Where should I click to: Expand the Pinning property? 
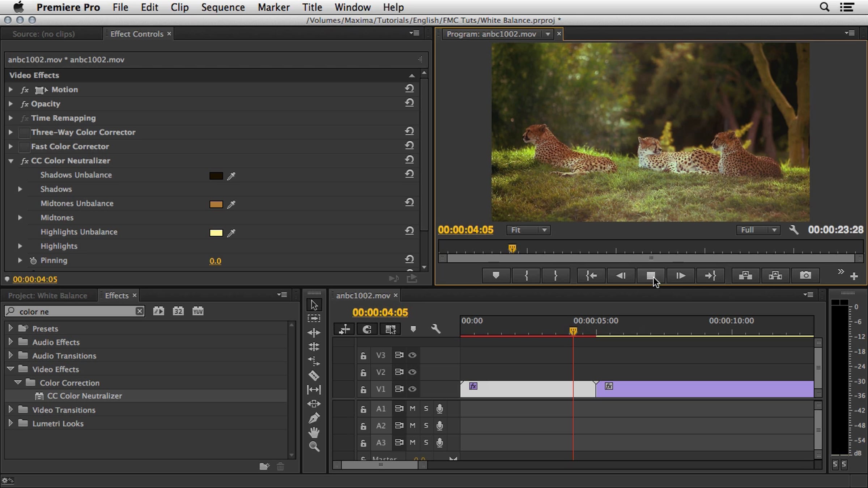[20, 260]
